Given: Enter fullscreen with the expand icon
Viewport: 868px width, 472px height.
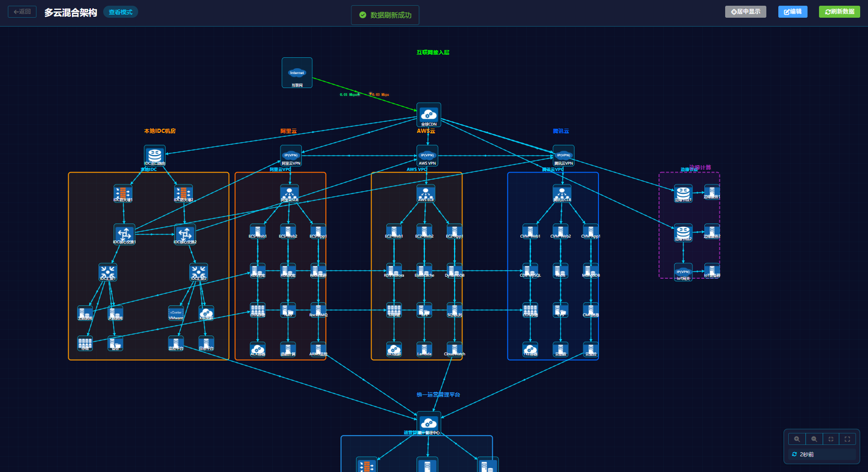Looking at the screenshot, I should [x=848, y=439].
